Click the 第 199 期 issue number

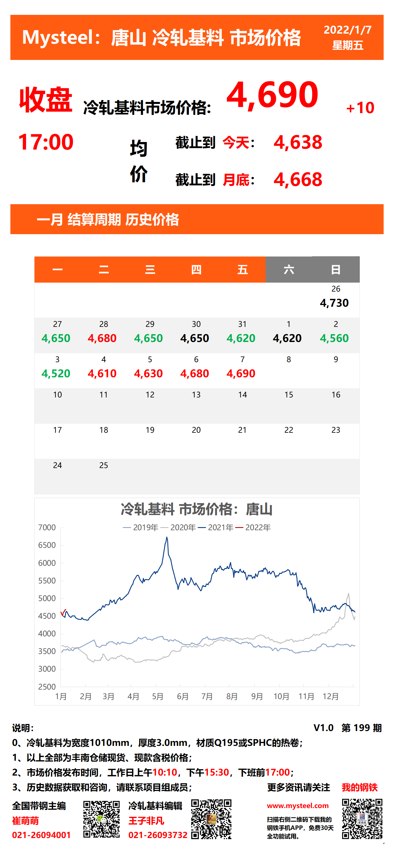click(362, 728)
